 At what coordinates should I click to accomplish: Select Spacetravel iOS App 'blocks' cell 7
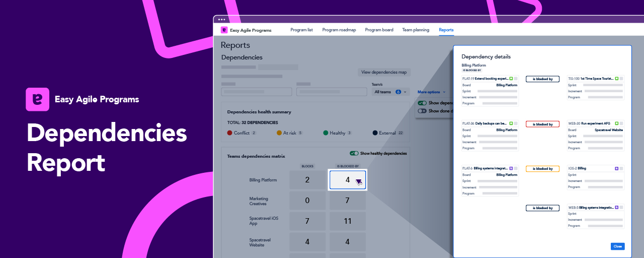[x=307, y=221]
